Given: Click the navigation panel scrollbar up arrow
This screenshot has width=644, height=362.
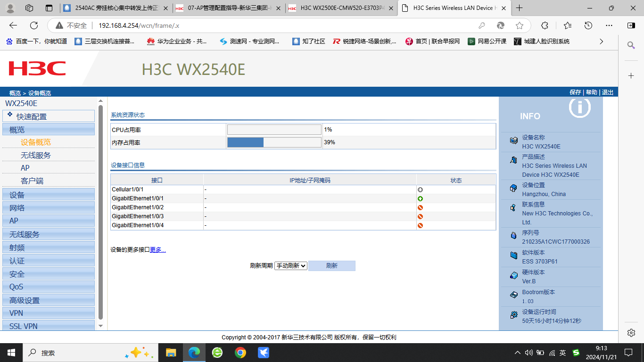Looking at the screenshot, I should (100, 101).
